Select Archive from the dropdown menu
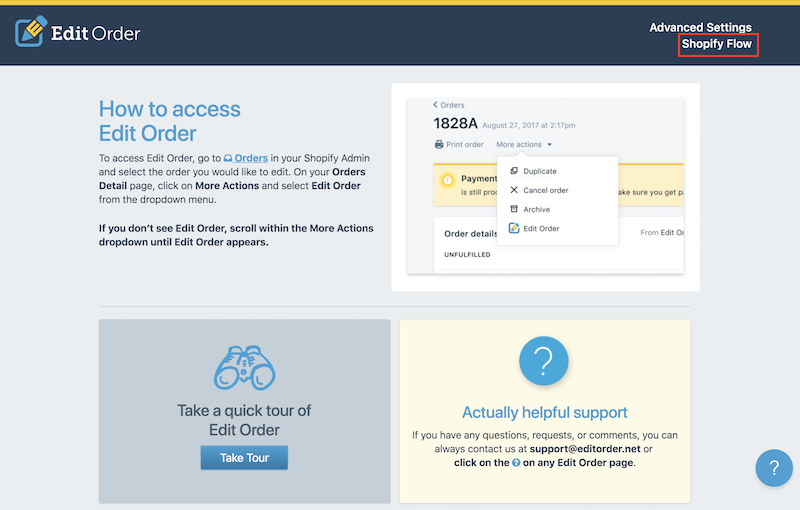The image size is (800, 510). (536, 209)
